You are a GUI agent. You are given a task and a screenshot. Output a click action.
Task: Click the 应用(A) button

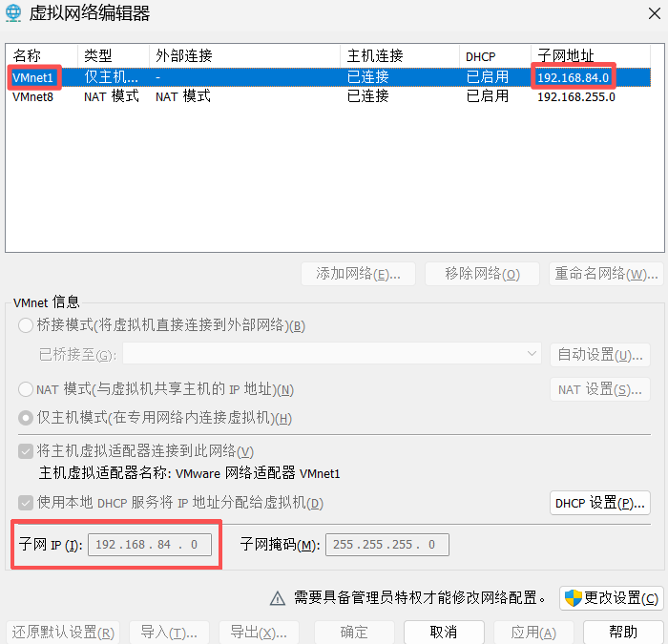click(533, 632)
